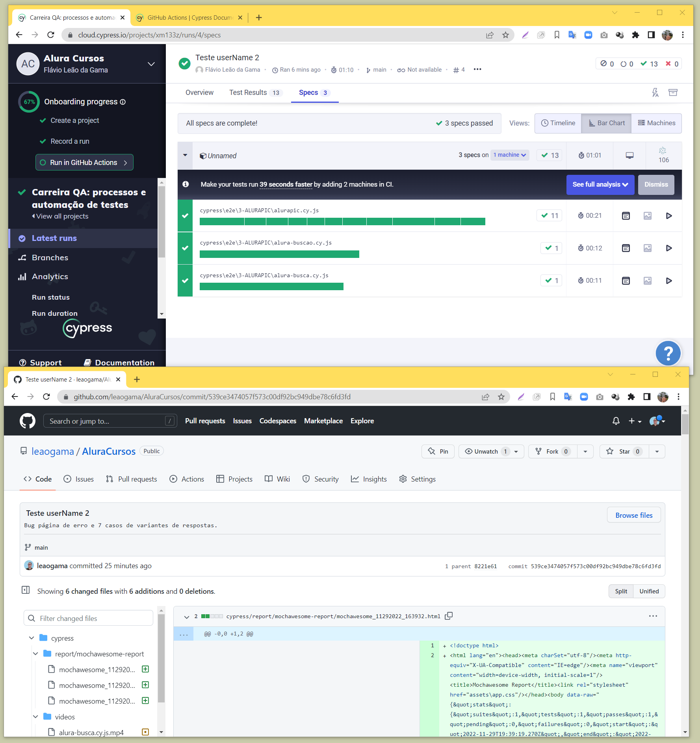Click the GitHub octocat logo
700x743 pixels.
(x=28, y=421)
